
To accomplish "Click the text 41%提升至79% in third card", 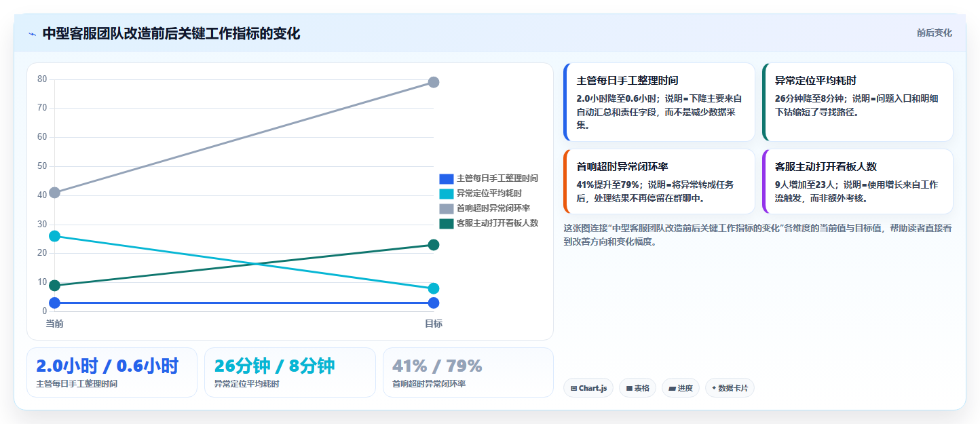I will pyautogui.click(x=607, y=185).
